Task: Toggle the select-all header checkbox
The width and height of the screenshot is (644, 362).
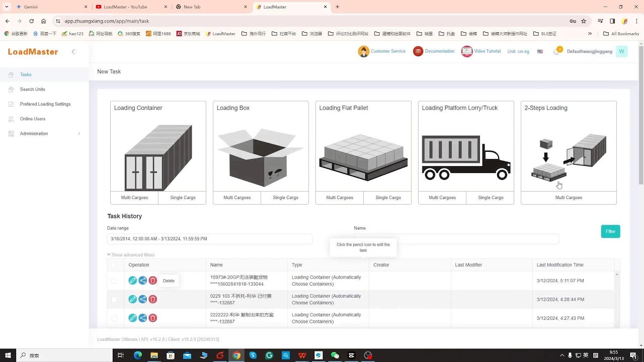Action: (114, 265)
